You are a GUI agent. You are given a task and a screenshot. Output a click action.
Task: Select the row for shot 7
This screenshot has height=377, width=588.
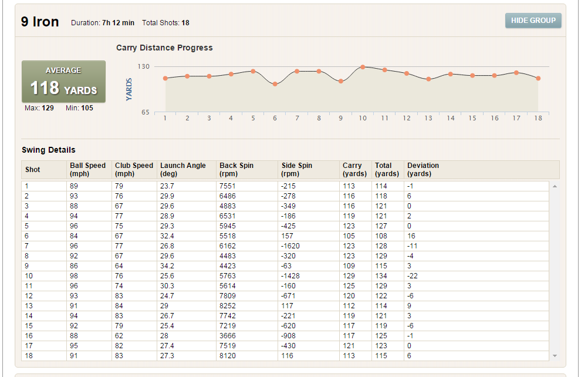tap(285, 246)
